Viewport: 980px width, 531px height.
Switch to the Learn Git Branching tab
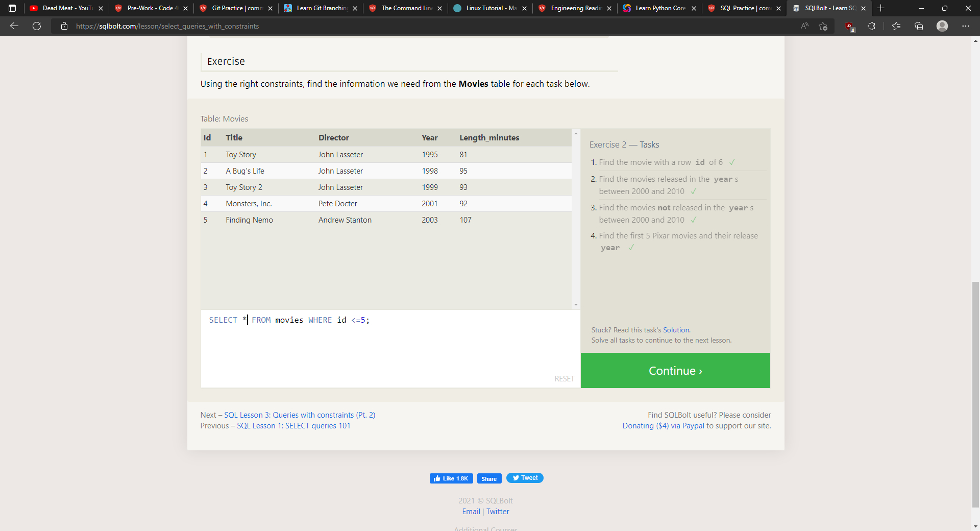pos(322,8)
